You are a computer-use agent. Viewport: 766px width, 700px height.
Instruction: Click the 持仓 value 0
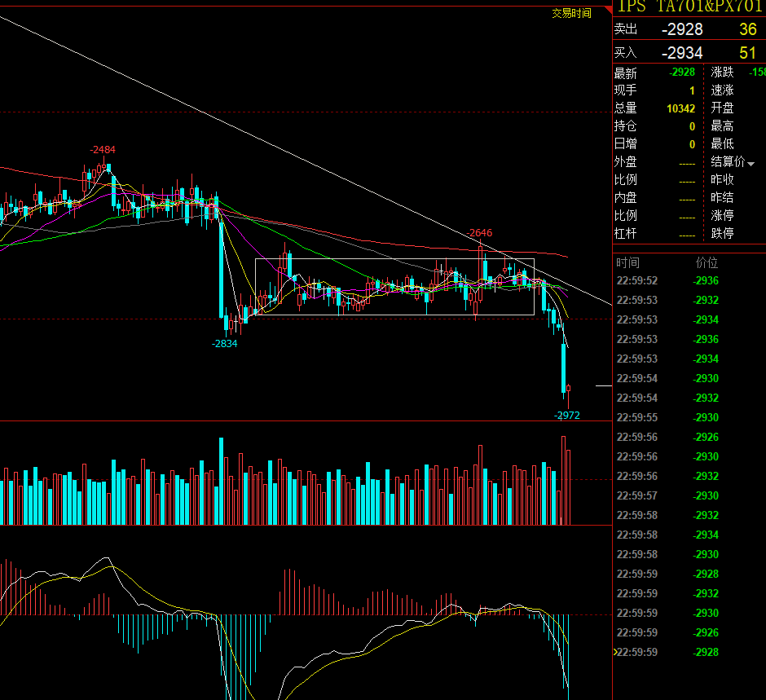(692, 126)
